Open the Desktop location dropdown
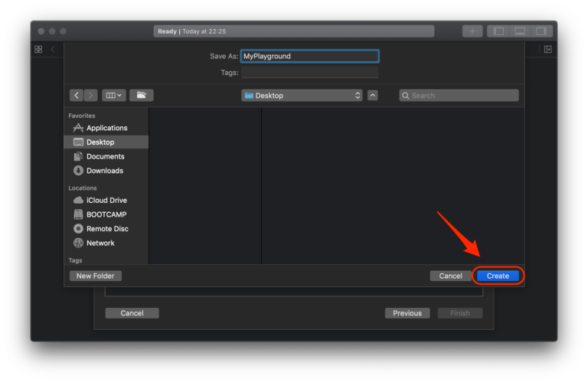The width and height of the screenshot is (588, 382). pos(302,96)
